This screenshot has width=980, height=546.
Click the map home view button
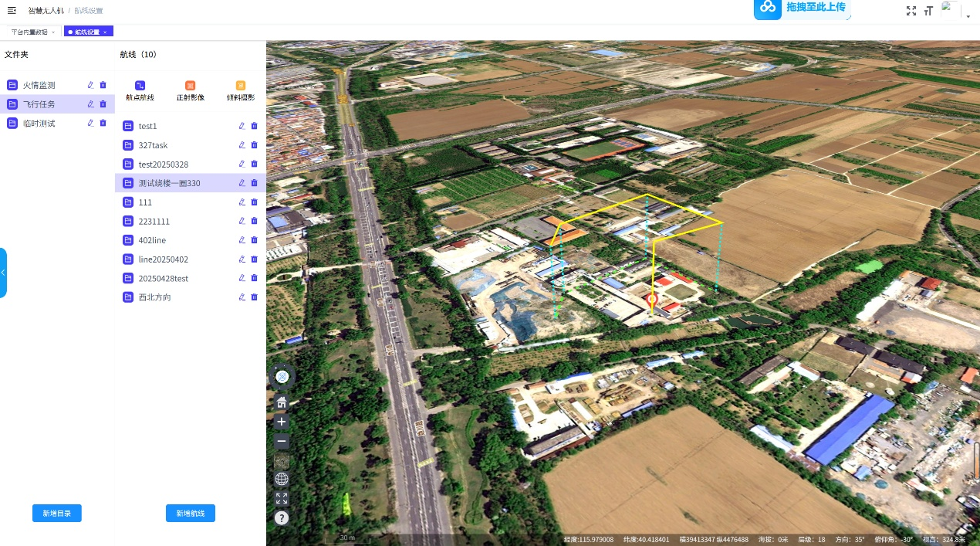click(282, 402)
